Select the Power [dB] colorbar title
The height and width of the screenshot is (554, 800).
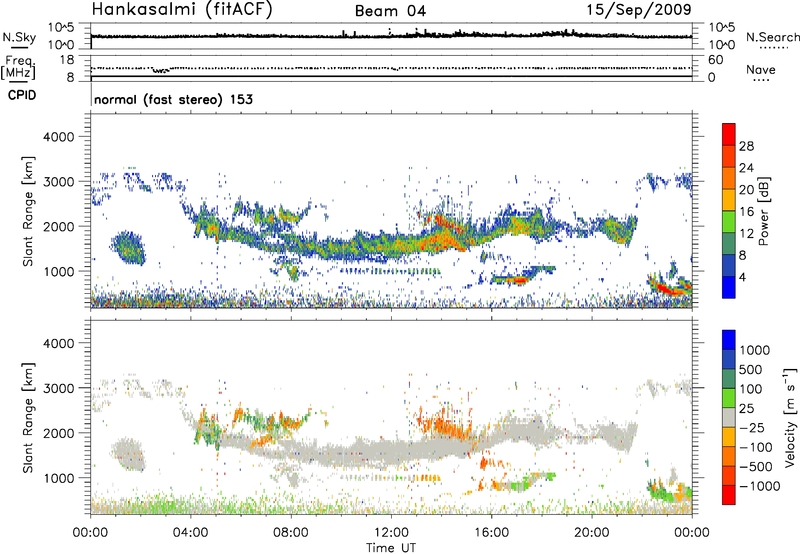[763, 211]
